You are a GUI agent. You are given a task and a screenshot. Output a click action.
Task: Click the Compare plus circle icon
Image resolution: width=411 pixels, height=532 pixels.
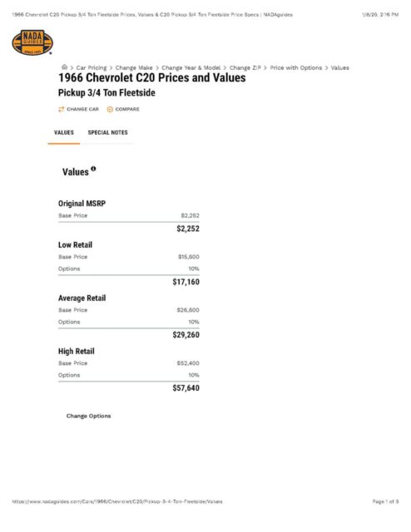pos(110,109)
